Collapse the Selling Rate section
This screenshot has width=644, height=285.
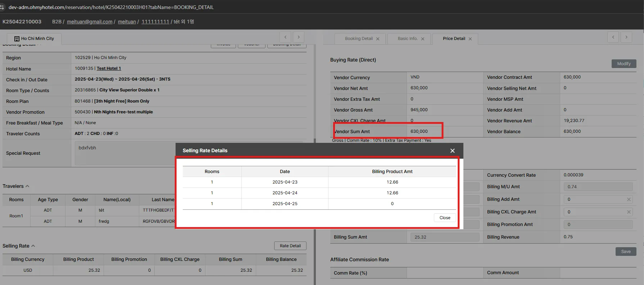[33, 246]
